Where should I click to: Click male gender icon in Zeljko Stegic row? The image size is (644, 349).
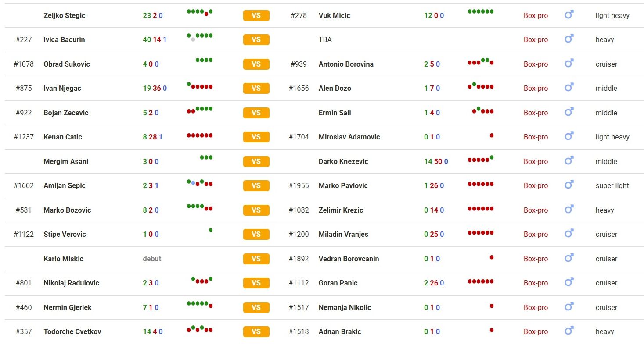pyautogui.click(x=569, y=15)
